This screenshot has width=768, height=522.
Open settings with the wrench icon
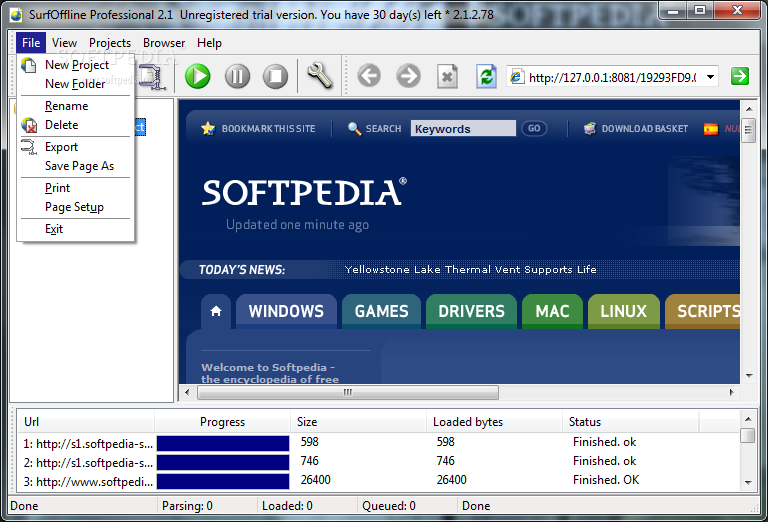(319, 76)
